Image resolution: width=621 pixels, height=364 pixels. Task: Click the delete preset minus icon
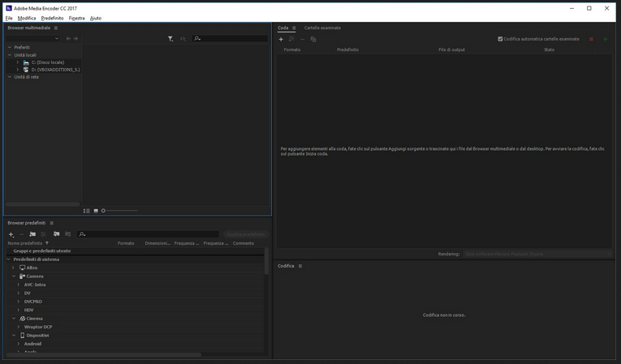tap(21, 234)
